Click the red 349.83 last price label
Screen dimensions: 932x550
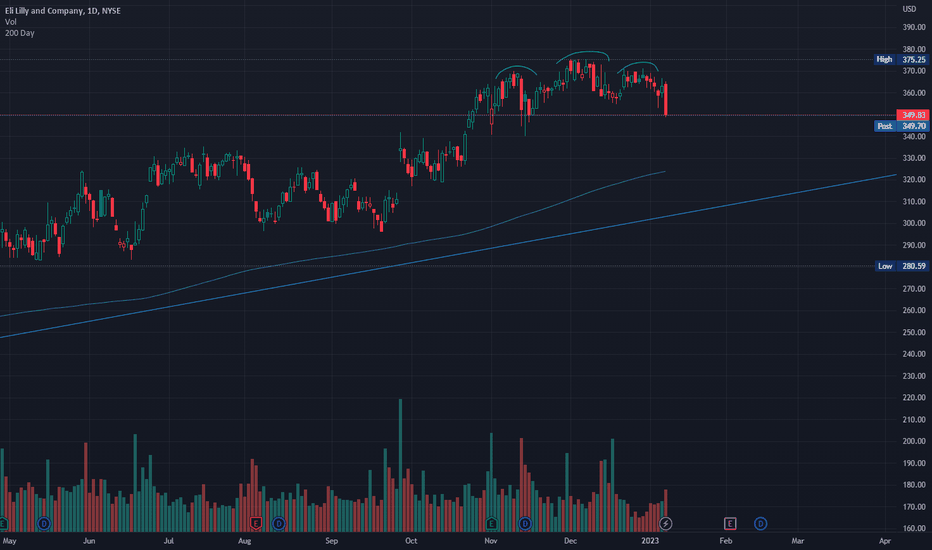click(912, 115)
